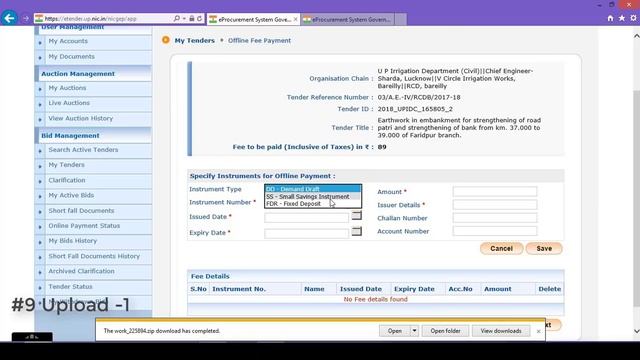Click Open folder in download bar
The image size is (640, 360).
coord(445,331)
